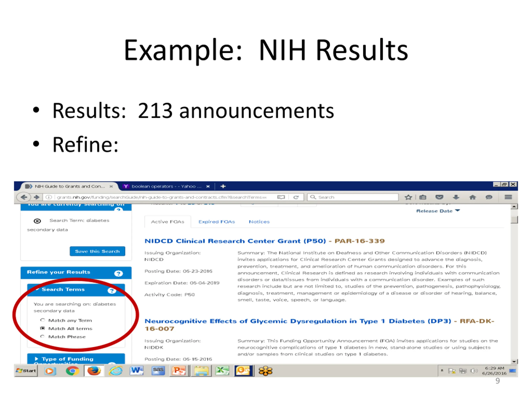Image resolution: width=532 pixels, height=399 pixels.
Task: Launch Internet Explorer from taskbar
Action: tap(116, 371)
